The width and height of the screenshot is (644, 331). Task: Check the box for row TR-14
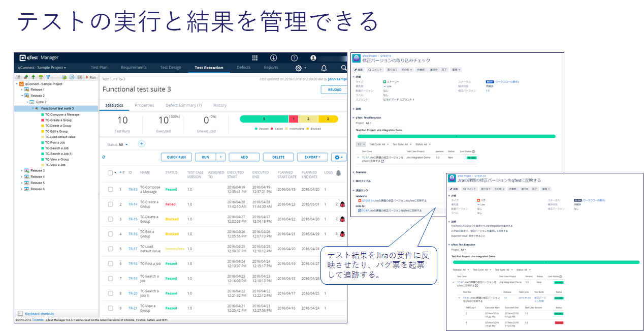[x=110, y=204]
